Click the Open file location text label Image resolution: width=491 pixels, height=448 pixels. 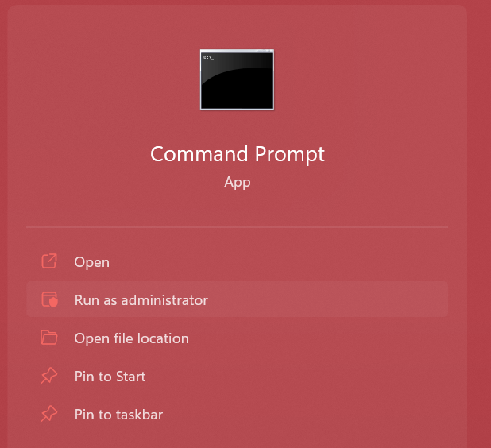click(132, 338)
